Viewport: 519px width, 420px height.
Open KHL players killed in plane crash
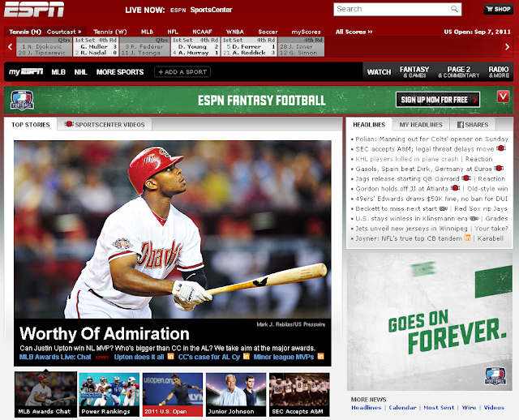tap(407, 159)
